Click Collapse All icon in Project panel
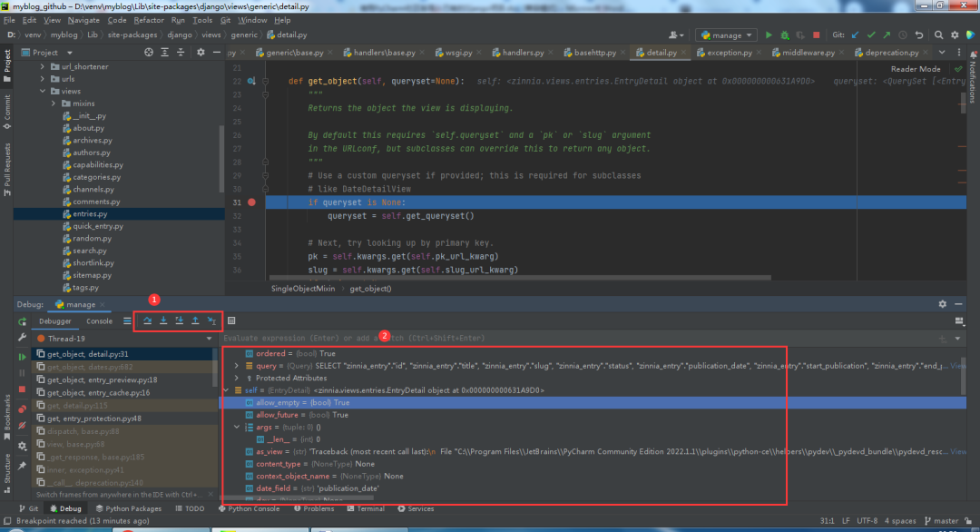 pyautogui.click(x=181, y=53)
